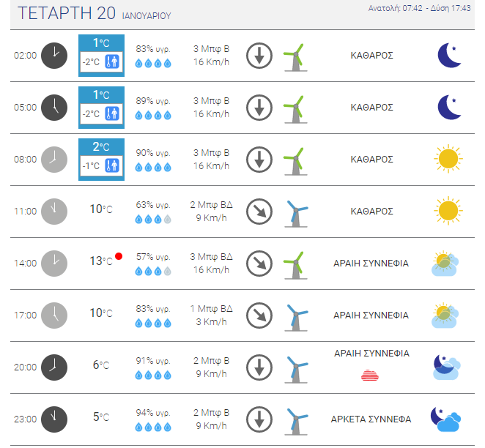Click the wind direction arrow at 11:00
This screenshot has width=485, height=448.
pyautogui.click(x=259, y=212)
